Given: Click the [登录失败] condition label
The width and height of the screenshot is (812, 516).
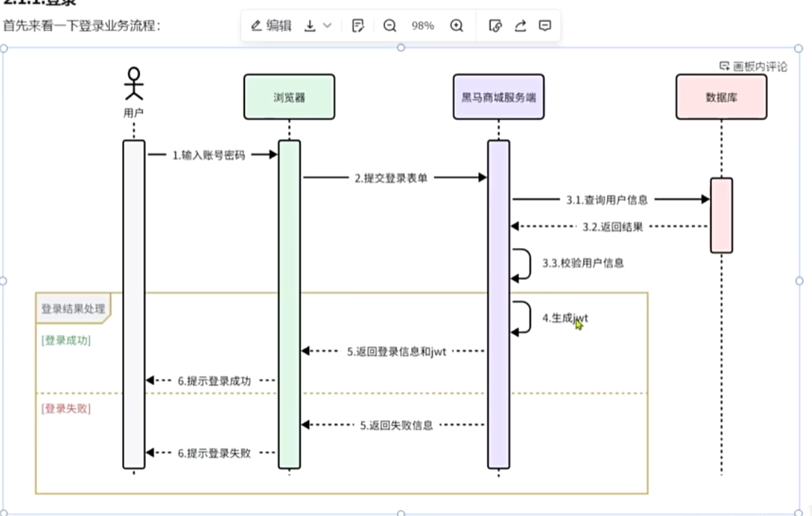Looking at the screenshot, I should (x=66, y=409).
